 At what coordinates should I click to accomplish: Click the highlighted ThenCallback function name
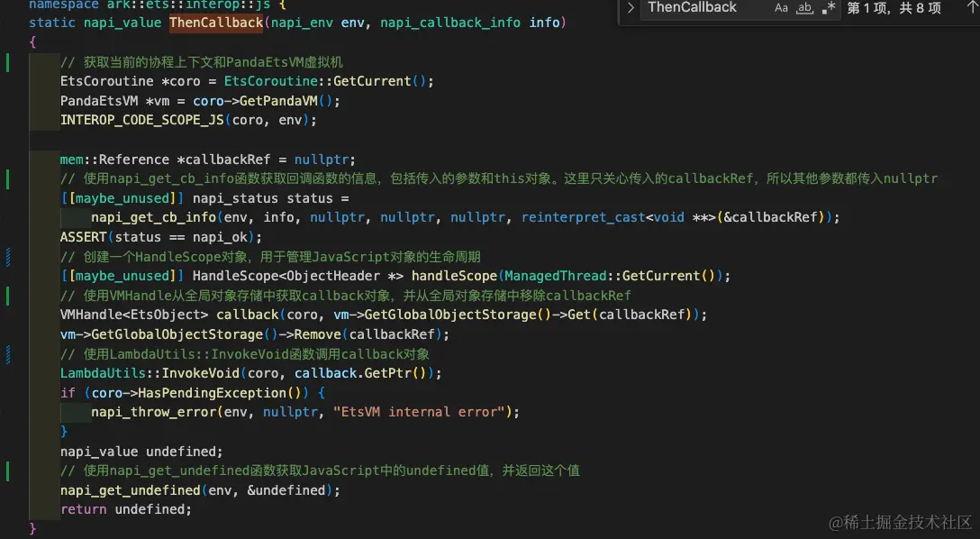(216, 23)
